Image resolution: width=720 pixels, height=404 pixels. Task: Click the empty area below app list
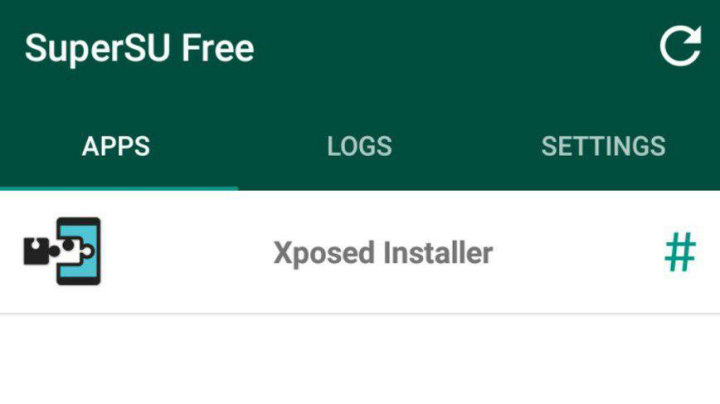coord(360,359)
